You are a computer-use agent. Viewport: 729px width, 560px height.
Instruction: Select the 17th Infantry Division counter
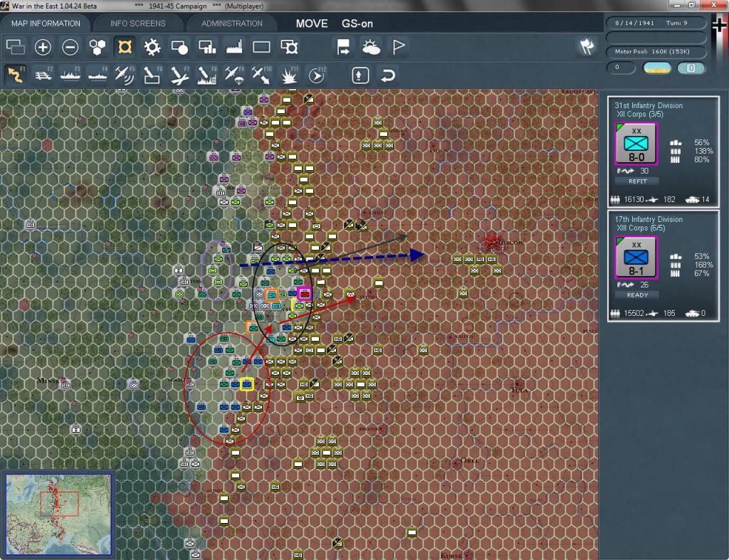pos(636,258)
